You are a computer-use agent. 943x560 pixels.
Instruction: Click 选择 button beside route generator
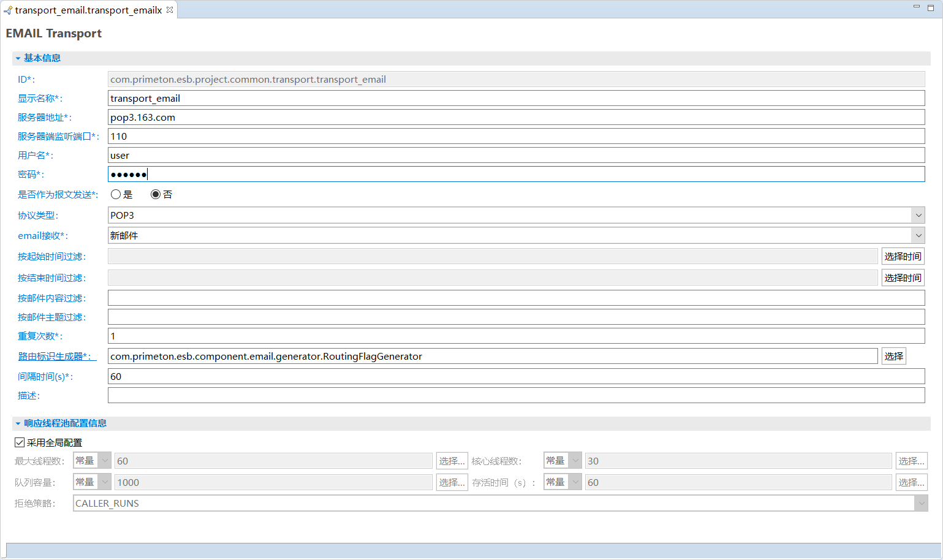click(x=893, y=356)
